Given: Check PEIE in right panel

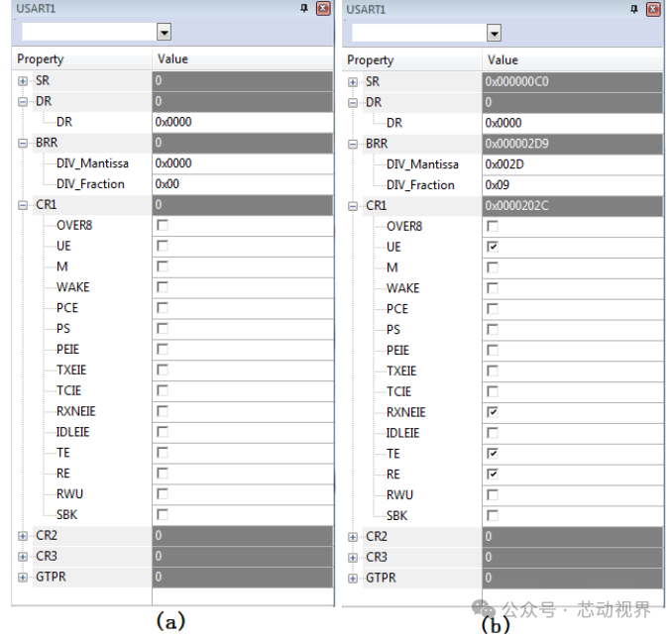Looking at the screenshot, I should tap(493, 351).
